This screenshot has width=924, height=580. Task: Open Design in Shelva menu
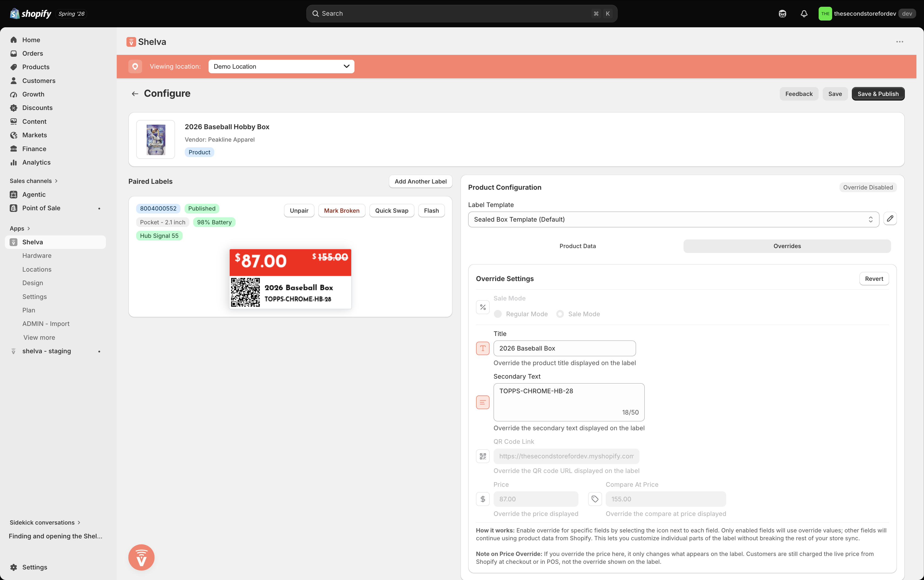point(33,283)
